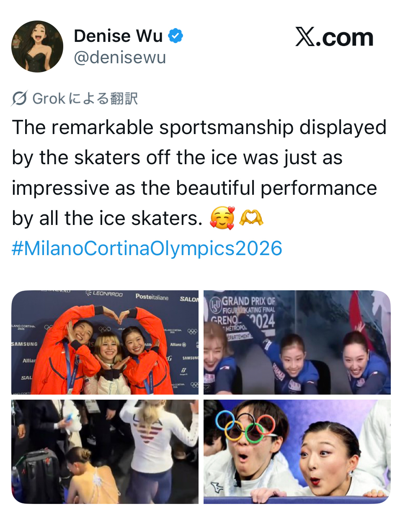Click the Samsung logo on the backdrop
This screenshot has height=532, width=395.
click(x=24, y=344)
